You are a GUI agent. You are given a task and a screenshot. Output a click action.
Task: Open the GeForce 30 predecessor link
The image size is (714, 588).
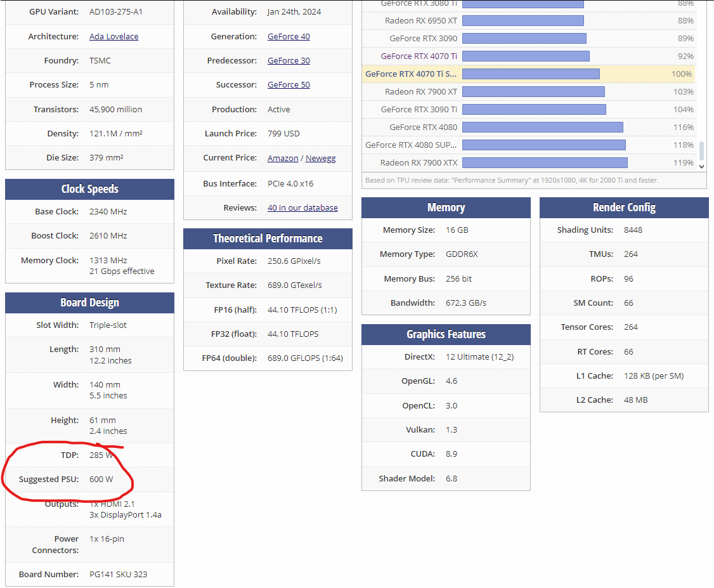click(x=289, y=61)
